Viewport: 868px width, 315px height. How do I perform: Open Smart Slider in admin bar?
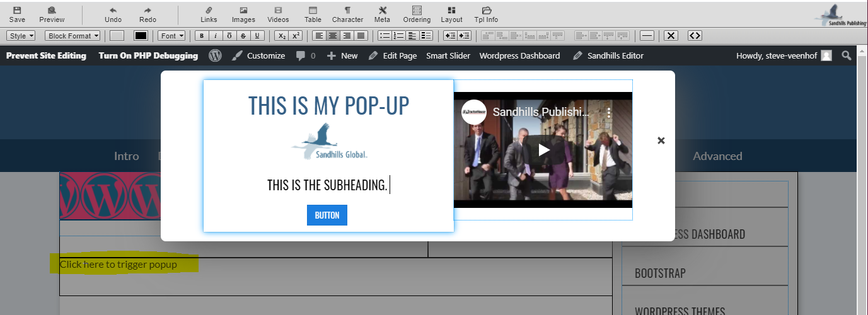point(448,55)
